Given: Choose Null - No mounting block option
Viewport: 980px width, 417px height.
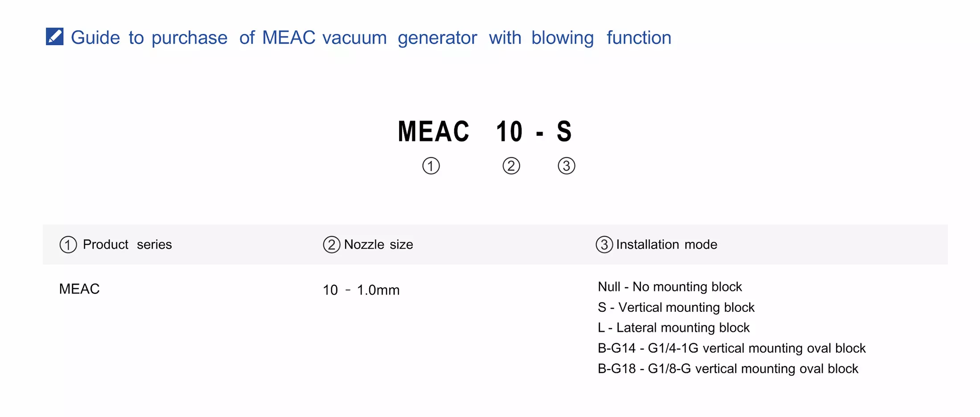Looking at the screenshot, I should coord(670,286).
